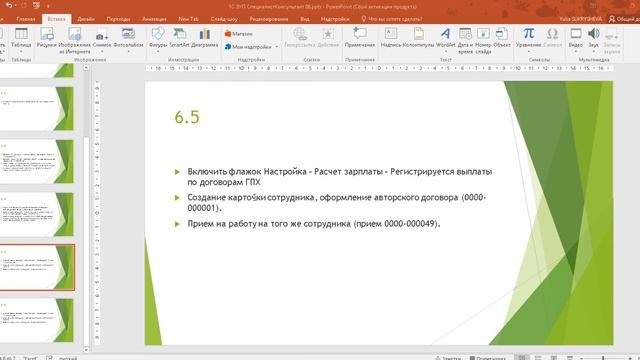Click bullet text starting 'Прием на работу'
Screen dimensions: 640x360
314,224
